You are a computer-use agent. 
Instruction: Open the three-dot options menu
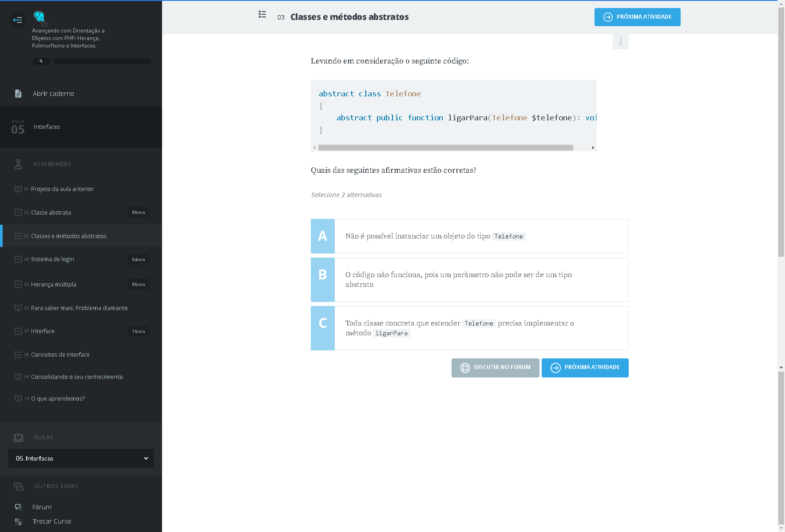point(620,41)
